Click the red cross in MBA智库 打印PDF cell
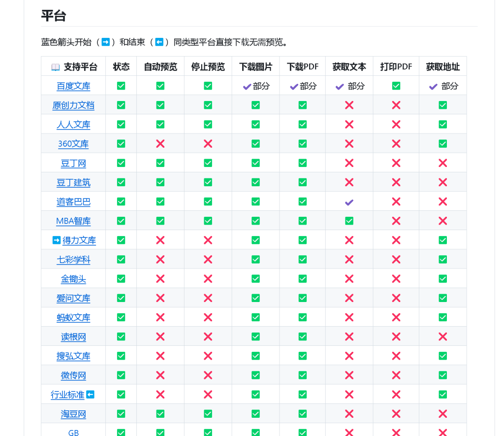 (x=396, y=221)
